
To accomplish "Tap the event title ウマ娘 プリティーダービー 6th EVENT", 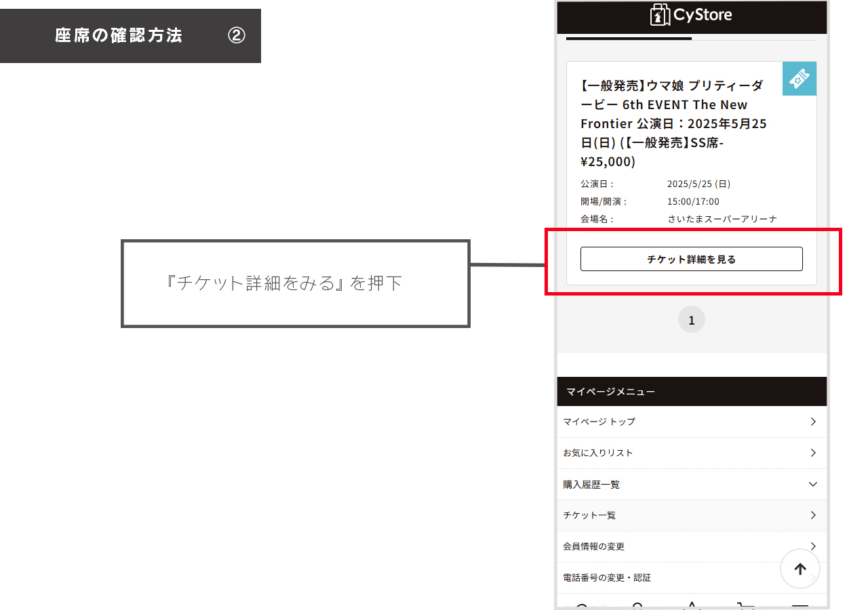I will click(674, 123).
